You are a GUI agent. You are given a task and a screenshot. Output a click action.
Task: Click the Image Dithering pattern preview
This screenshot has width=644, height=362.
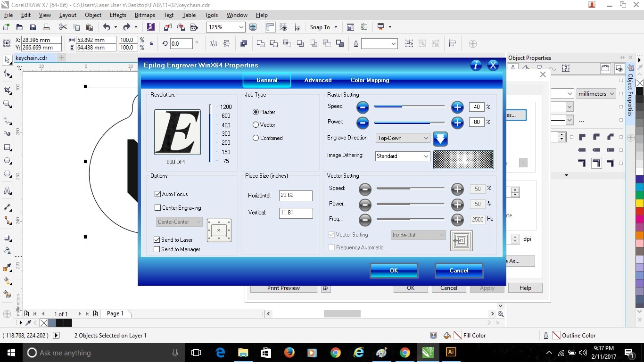[x=463, y=160]
